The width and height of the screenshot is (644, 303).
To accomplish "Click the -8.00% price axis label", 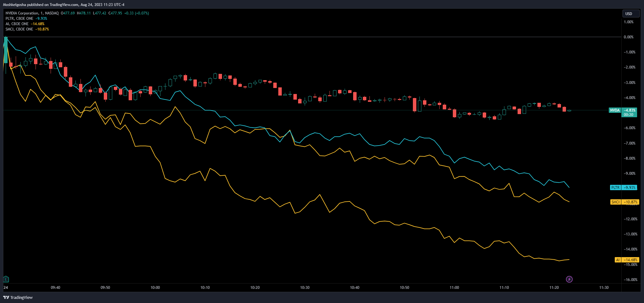I will click(x=630, y=158).
